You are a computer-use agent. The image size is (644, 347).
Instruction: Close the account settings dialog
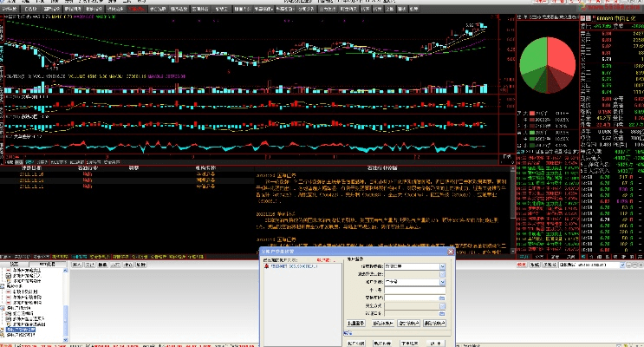[x=450, y=252]
